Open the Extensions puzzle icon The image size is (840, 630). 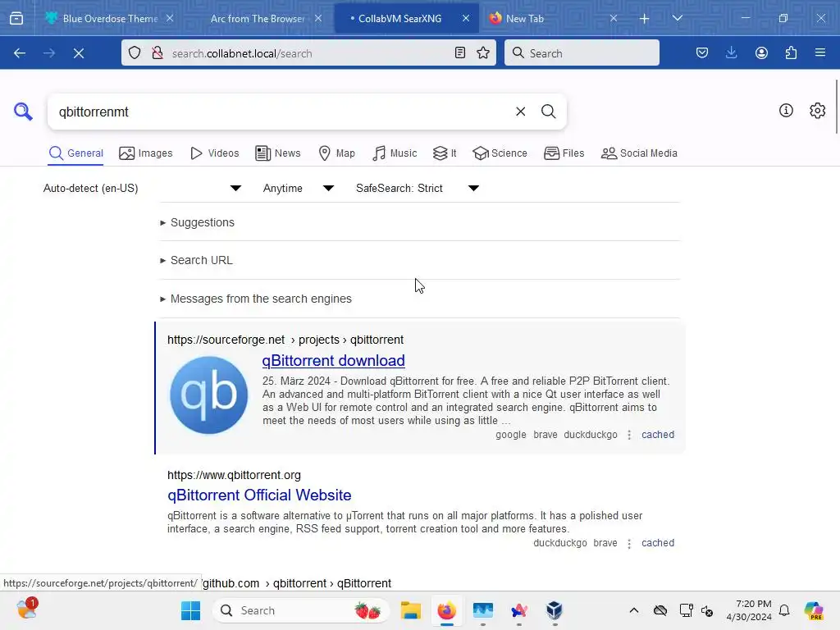click(791, 53)
